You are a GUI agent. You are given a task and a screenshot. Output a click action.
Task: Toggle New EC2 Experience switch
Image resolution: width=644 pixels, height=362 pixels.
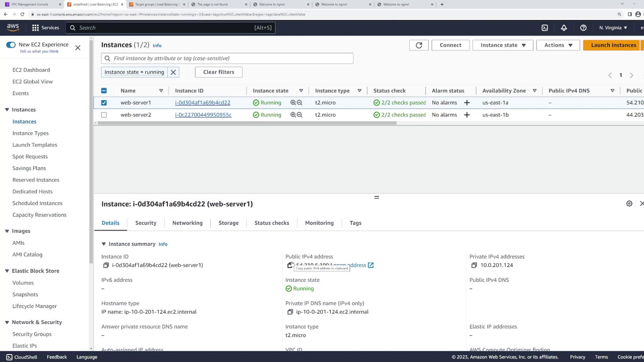tap(11, 45)
